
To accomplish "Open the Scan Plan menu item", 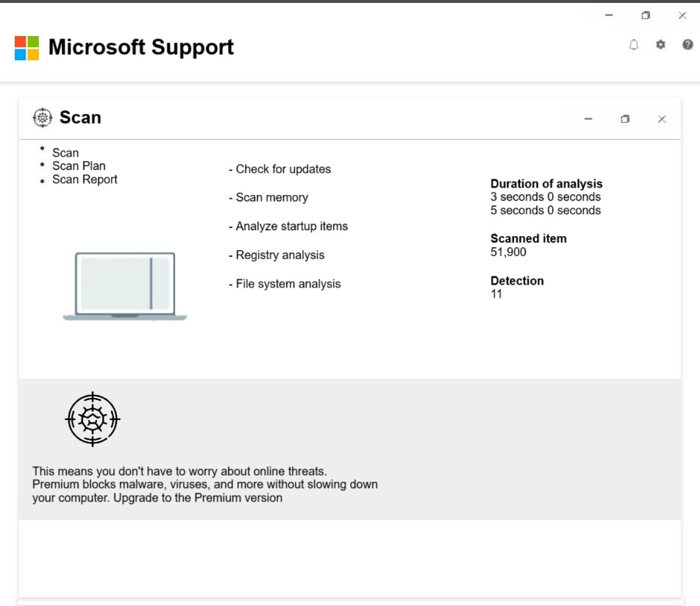I will tap(79, 166).
